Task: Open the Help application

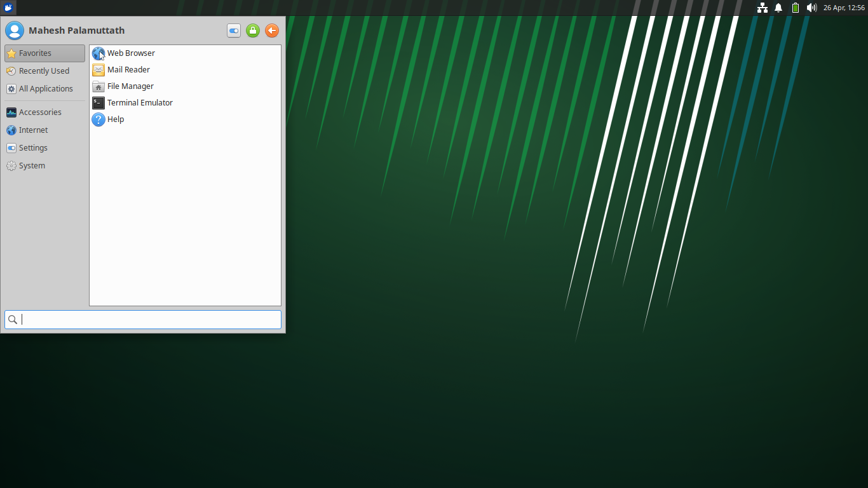Action: (x=116, y=119)
